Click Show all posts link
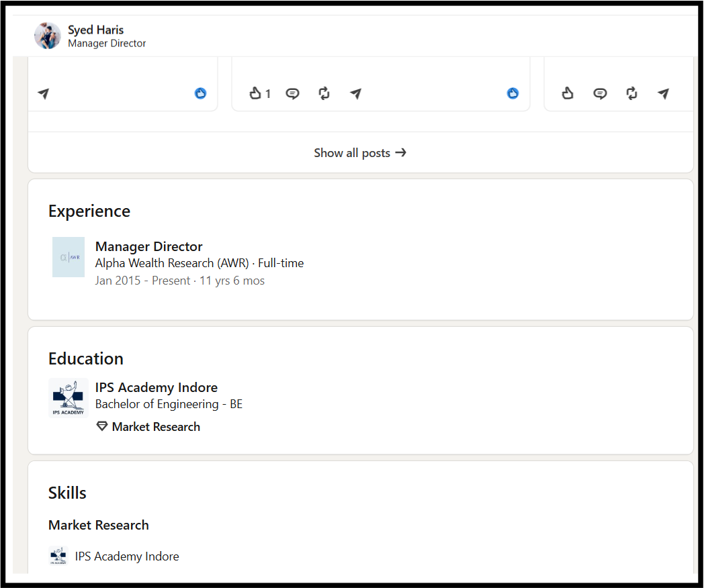The image size is (704, 588). point(360,153)
